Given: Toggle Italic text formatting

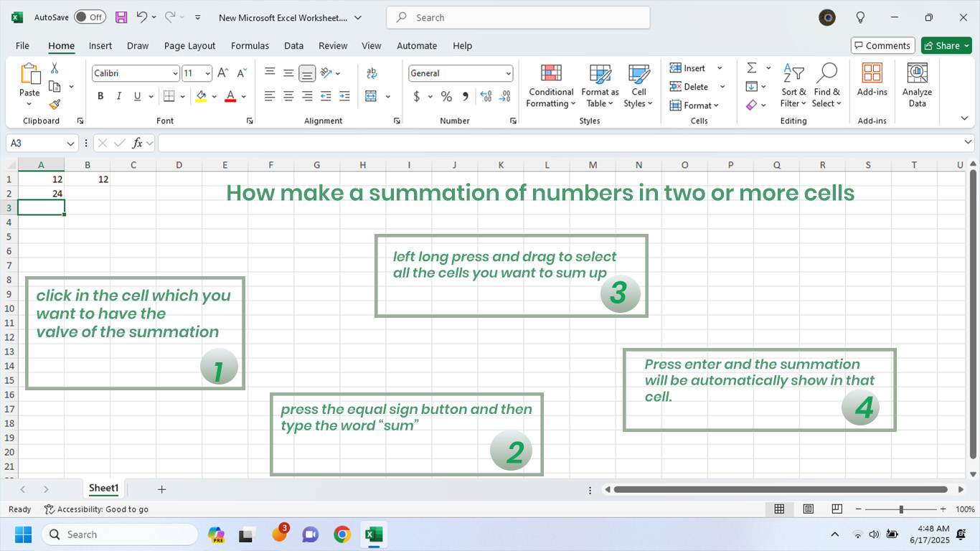Looking at the screenshot, I should point(119,96).
